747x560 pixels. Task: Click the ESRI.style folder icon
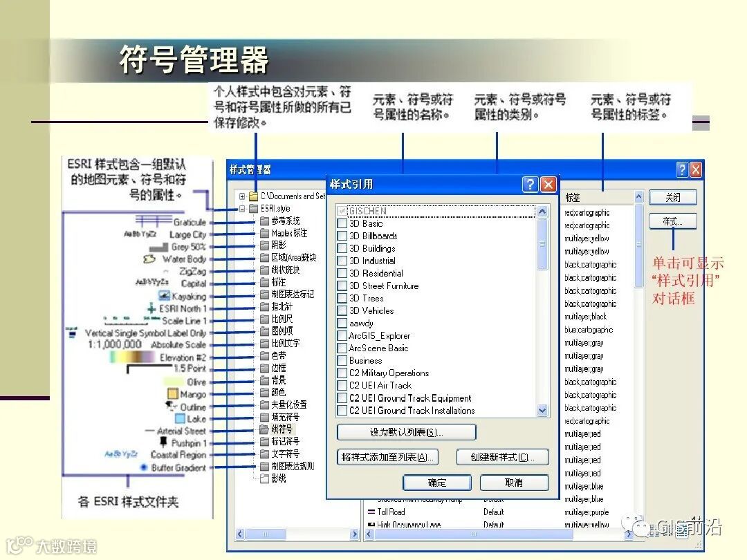pyautogui.click(x=253, y=209)
